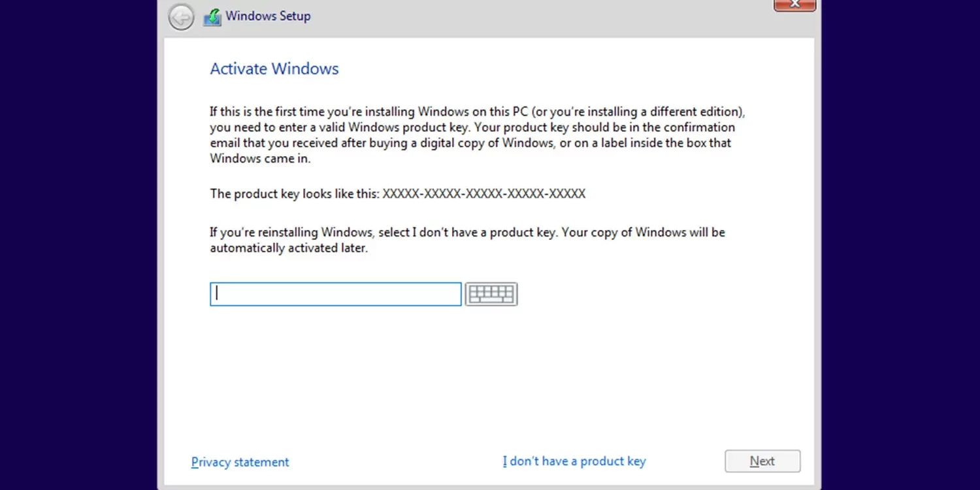Click the green arrow install icon in titlebar
The height and width of the screenshot is (490, 980).
click(x=212, y=17)
